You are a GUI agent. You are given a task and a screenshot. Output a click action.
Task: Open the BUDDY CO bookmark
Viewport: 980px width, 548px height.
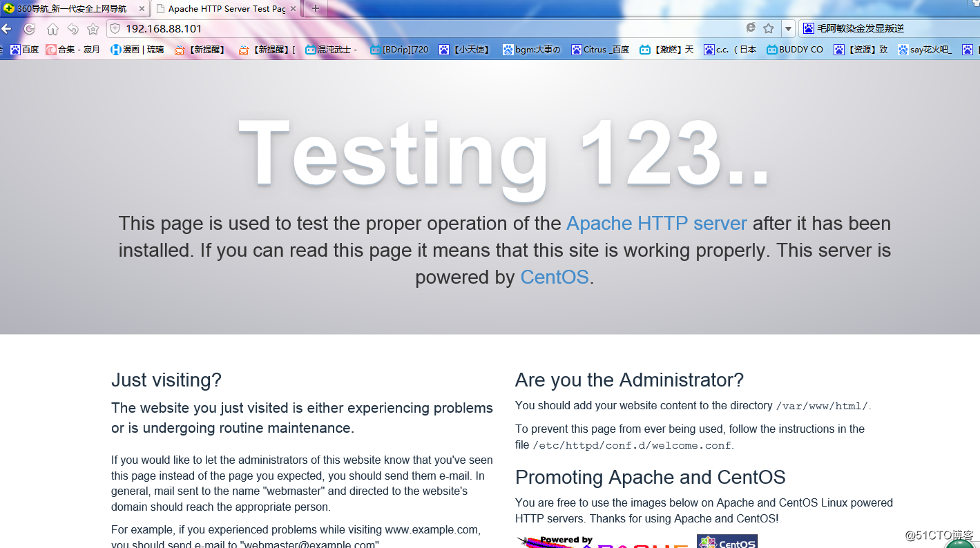pos(795,50)
